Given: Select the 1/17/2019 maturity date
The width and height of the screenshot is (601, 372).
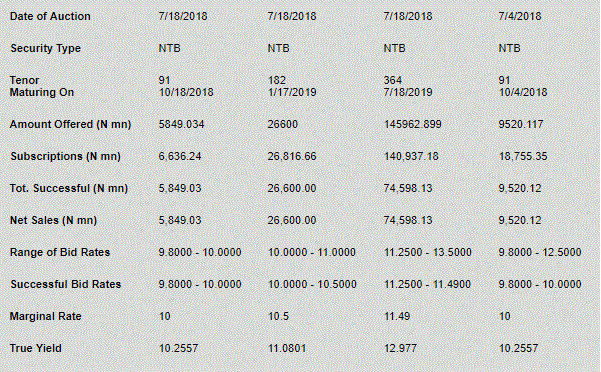Looking at the screenshot, I should pos(292,92).
